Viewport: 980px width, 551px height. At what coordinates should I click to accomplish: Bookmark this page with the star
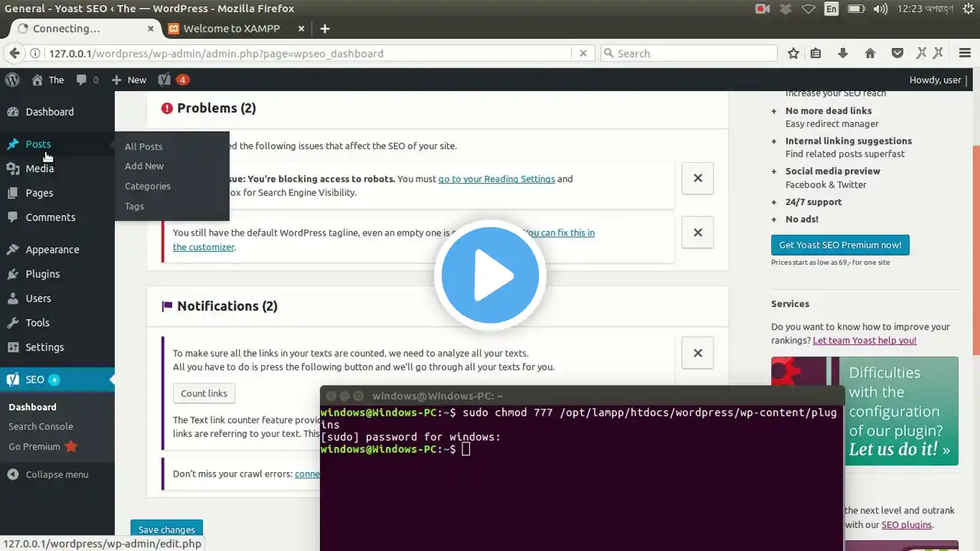pos(793,53)
